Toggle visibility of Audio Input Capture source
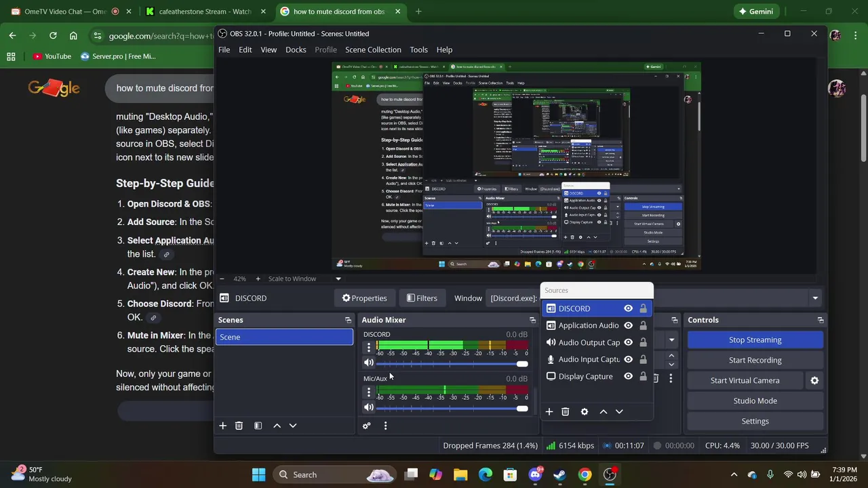 tap(628, 359)
